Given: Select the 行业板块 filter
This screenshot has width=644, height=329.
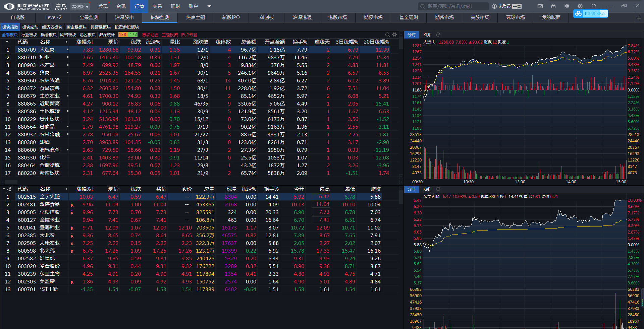Looking at the screenshot, I should 29,35.
